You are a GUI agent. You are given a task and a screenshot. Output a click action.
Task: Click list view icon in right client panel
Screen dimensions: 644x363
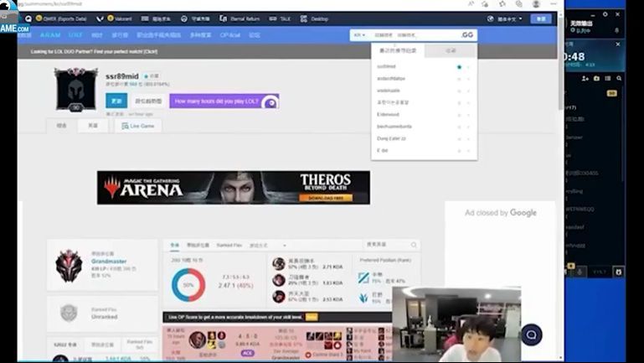point(607,78)
